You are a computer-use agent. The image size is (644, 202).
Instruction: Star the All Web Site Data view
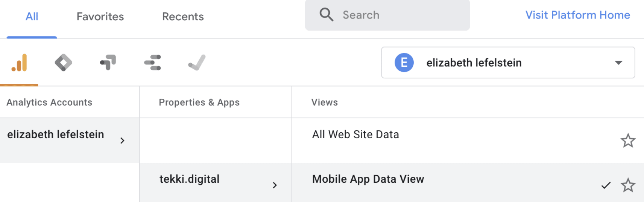click(x=628, y=141)
